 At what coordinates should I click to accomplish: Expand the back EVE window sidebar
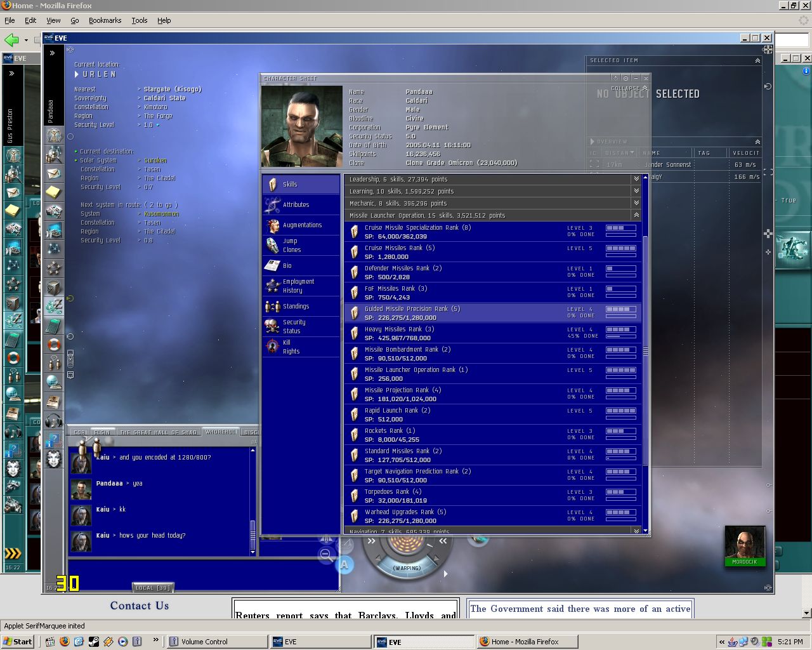point(11,74)
